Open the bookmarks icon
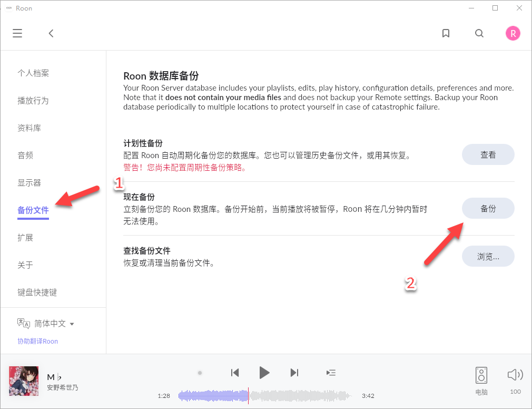 coord(446,33)
